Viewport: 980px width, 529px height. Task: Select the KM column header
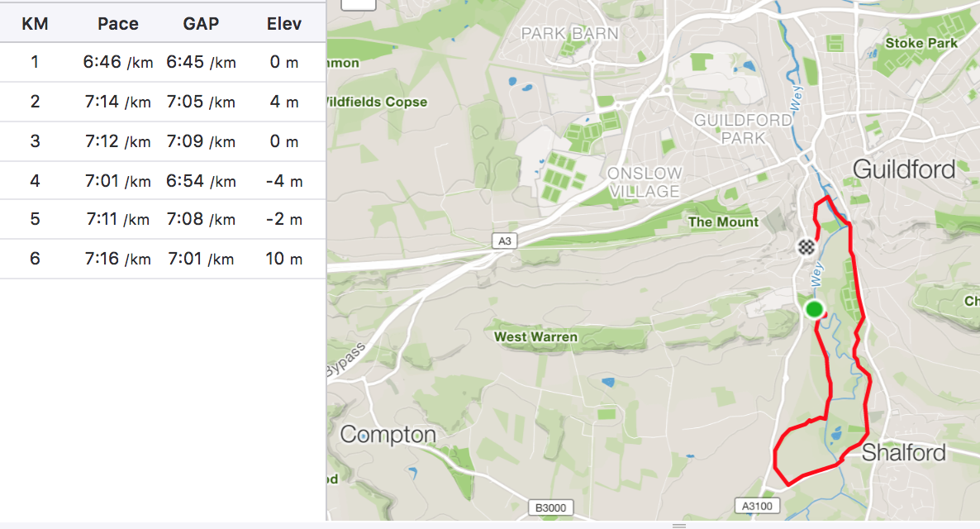[35, 24]
